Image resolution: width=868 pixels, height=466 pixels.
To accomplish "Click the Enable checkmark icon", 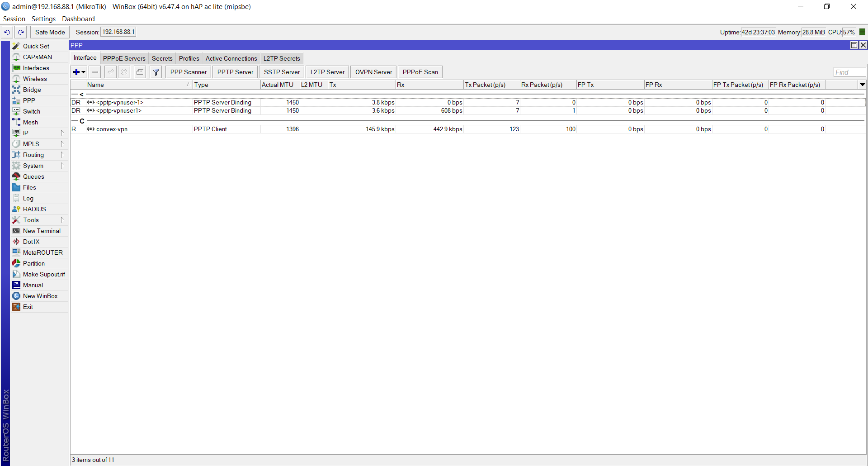I will (x=110, y=72).
